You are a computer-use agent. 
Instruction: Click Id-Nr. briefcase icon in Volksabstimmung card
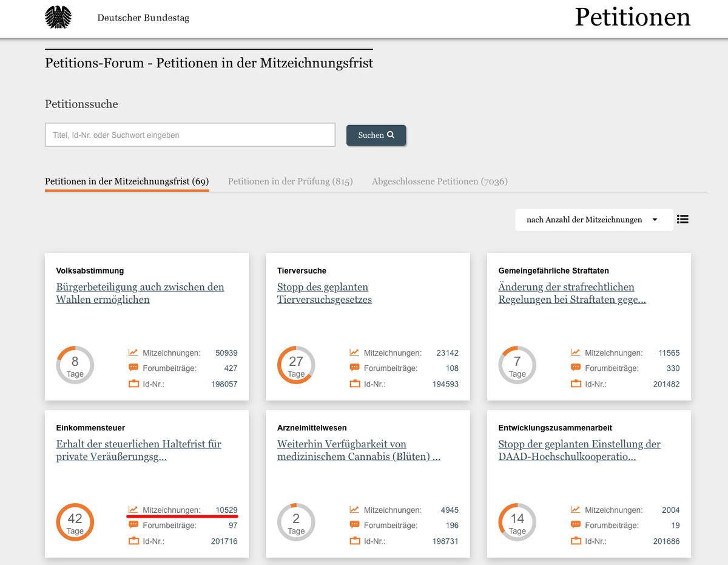pos(133,384)
